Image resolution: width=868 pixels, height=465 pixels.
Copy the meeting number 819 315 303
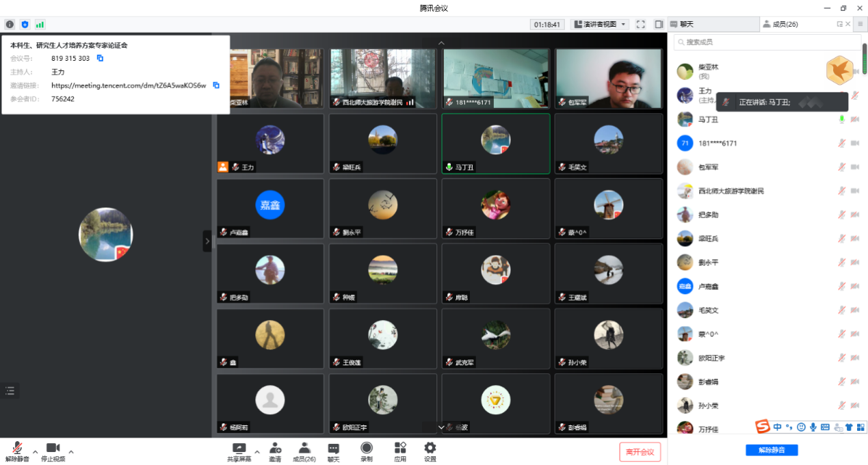(x=100, y=58)
